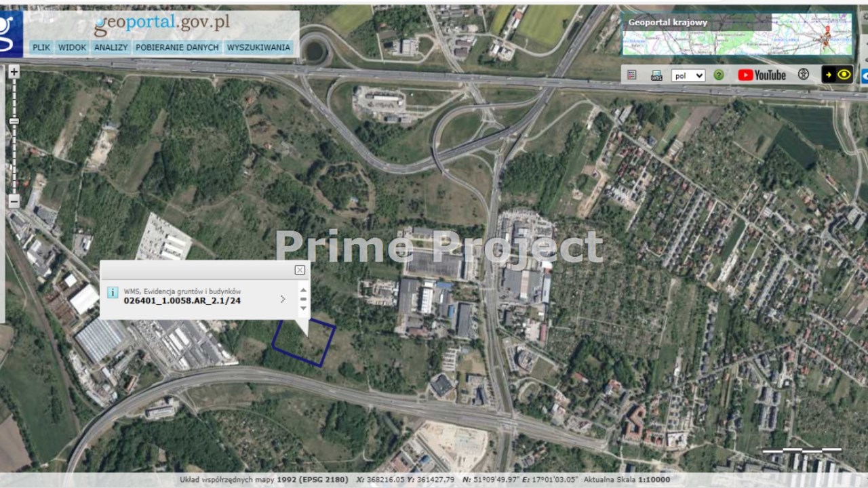Click the blue info icon in popup
Screen dimensions: 868x488
point(113,292)
